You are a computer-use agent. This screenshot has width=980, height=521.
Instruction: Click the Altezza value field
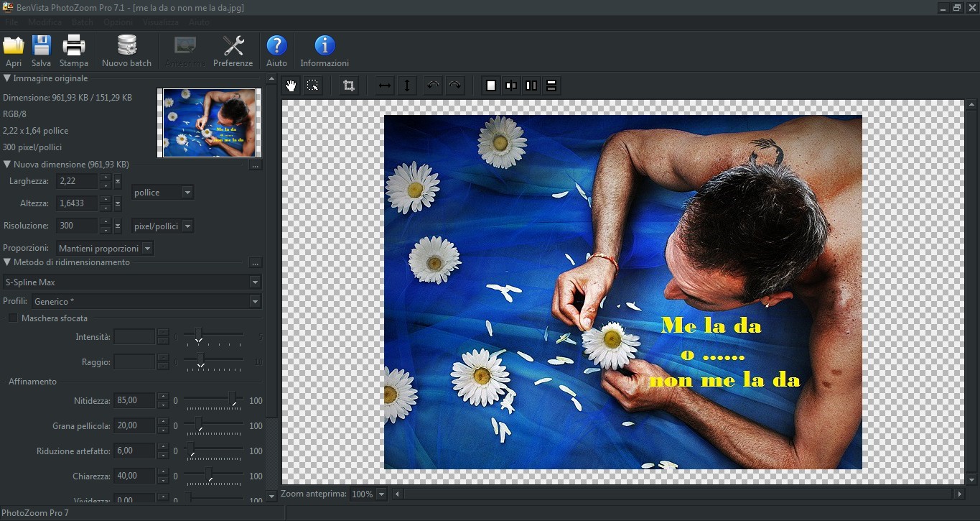tap(77, 203)
